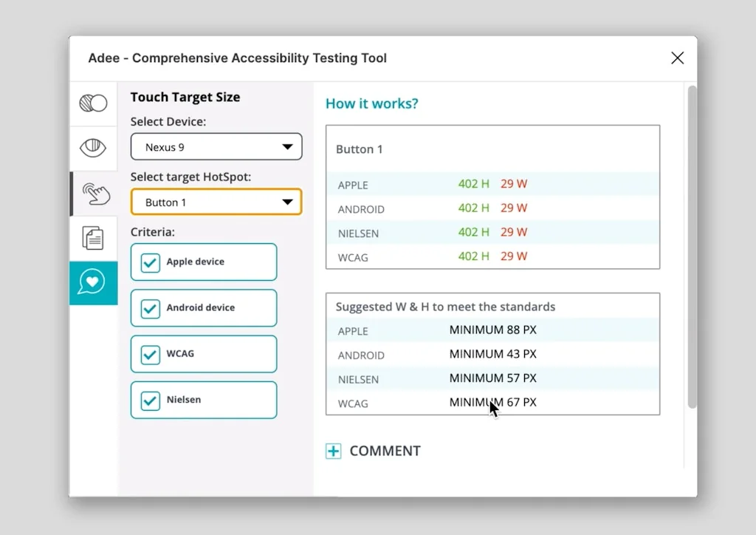Uncheck the Android device criteria
Screen dimensions: 756x535
tap(151, 308)
